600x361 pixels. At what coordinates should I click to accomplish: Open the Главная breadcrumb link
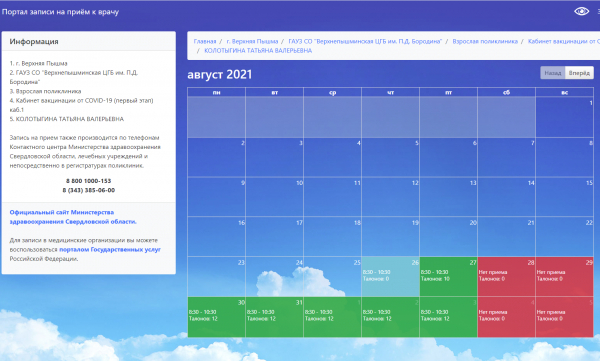coord(205,41)
